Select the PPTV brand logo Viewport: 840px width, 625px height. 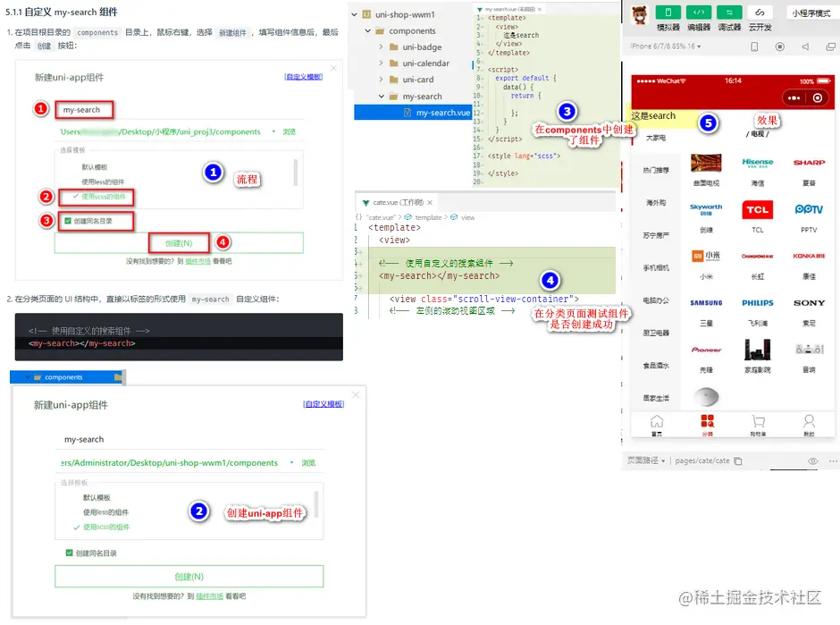(809, 209)
